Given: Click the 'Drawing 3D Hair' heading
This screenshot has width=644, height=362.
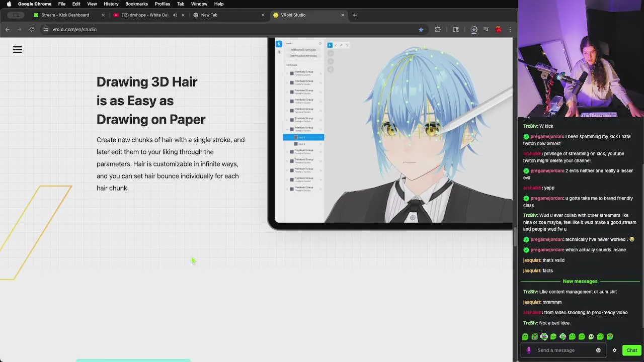Looking at the screenshot, I should 151,101.
